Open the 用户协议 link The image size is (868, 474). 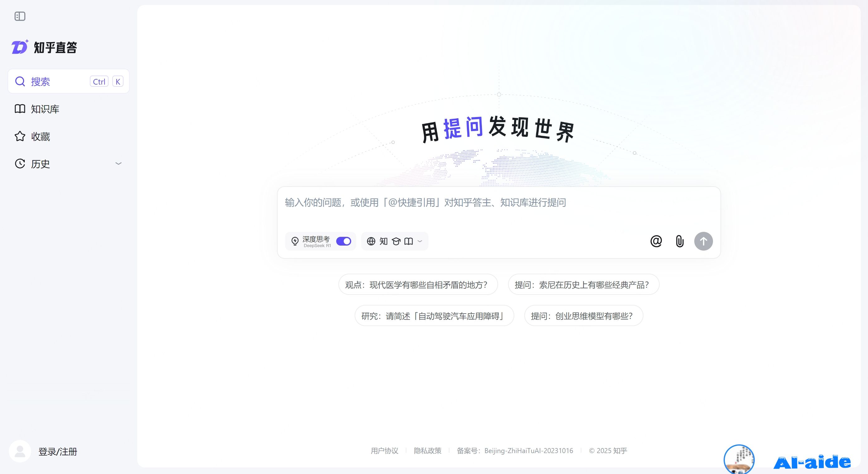(385, 451)
